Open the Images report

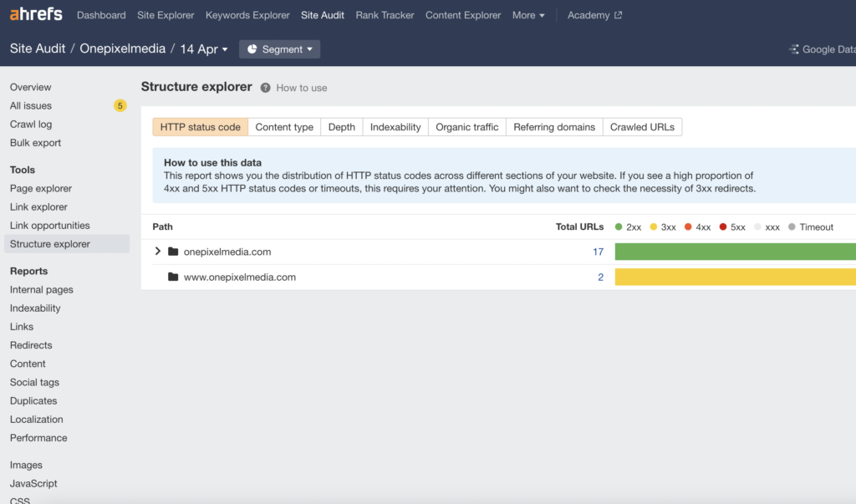(x=26, y=466)
